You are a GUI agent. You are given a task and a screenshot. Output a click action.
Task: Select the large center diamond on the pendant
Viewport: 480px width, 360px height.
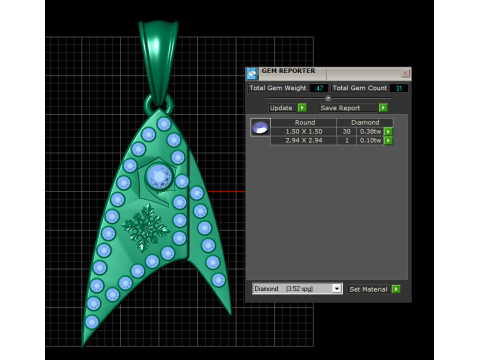coord(159,176)
